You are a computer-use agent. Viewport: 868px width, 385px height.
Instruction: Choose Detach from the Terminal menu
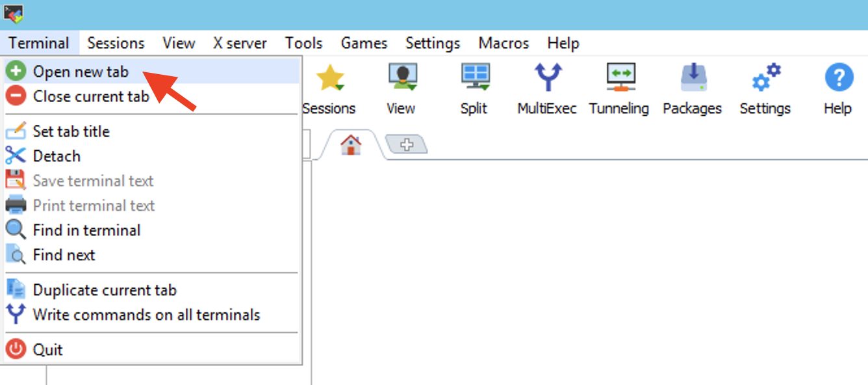point(57,156)
